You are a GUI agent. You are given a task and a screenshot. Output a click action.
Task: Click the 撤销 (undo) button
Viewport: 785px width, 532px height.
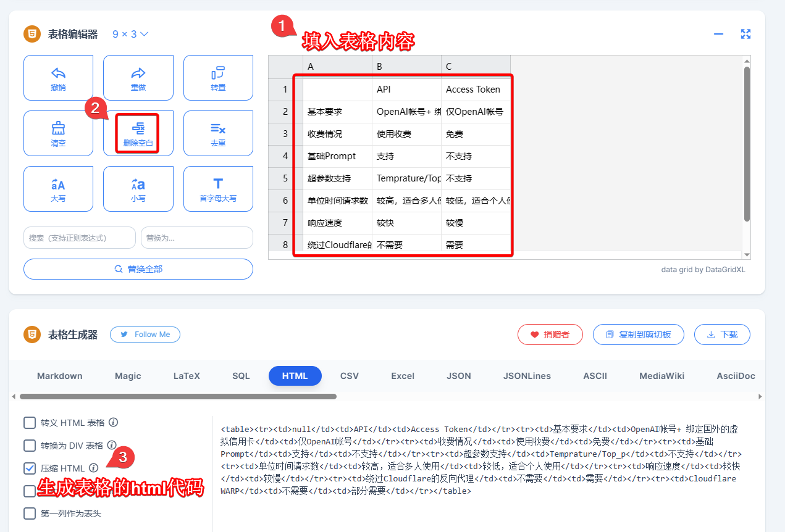pos(58,78)
